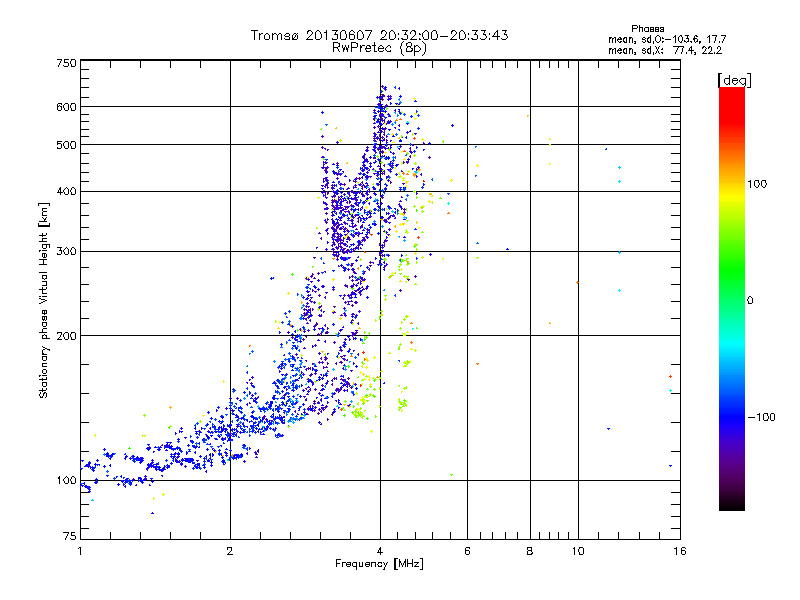Click the 'Stationary phase Virtual Height [km]' label
The height and width of the screenshot is (600, 800).
click(43, 301)
